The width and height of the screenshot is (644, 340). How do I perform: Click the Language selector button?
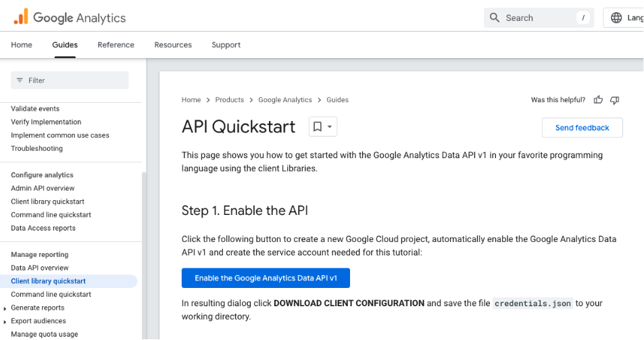[623, 18]
